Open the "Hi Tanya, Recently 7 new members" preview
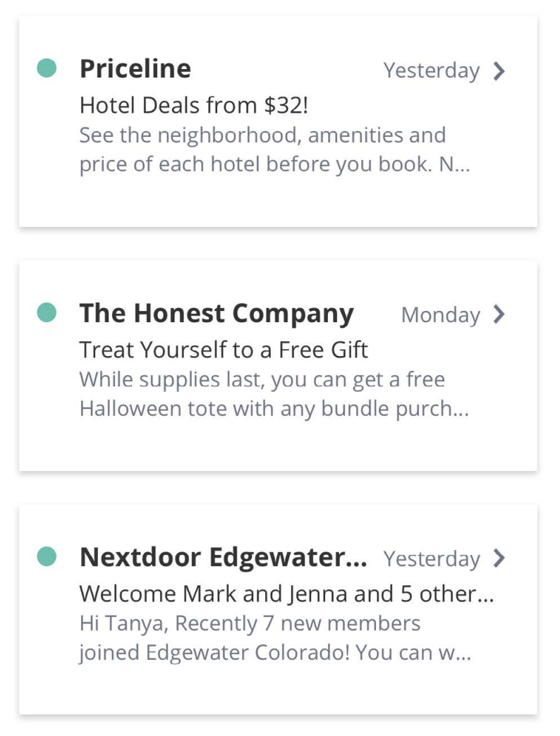Image resolution: width=560 pixels, height=736 pixels. pos(250,623)
